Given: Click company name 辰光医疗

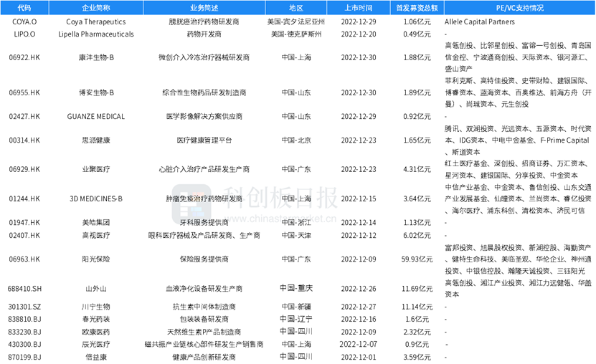Looking at the screenshot, I should pos(96,345).
